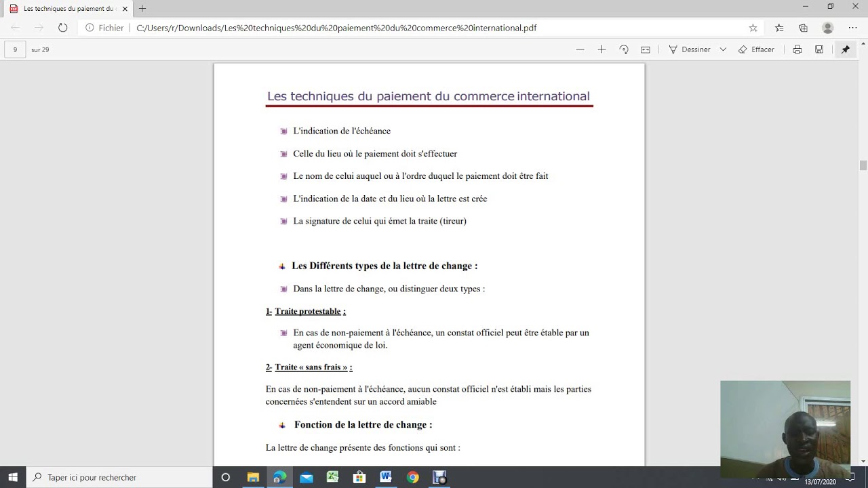Click the 'L'indication de l'échéance' bullet text
The image size is (868, 488).
(x=342, y=131)
